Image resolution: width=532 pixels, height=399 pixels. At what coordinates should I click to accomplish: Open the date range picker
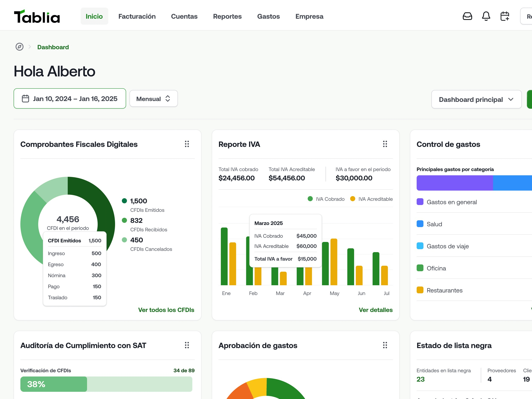click(x=70, y=99)
